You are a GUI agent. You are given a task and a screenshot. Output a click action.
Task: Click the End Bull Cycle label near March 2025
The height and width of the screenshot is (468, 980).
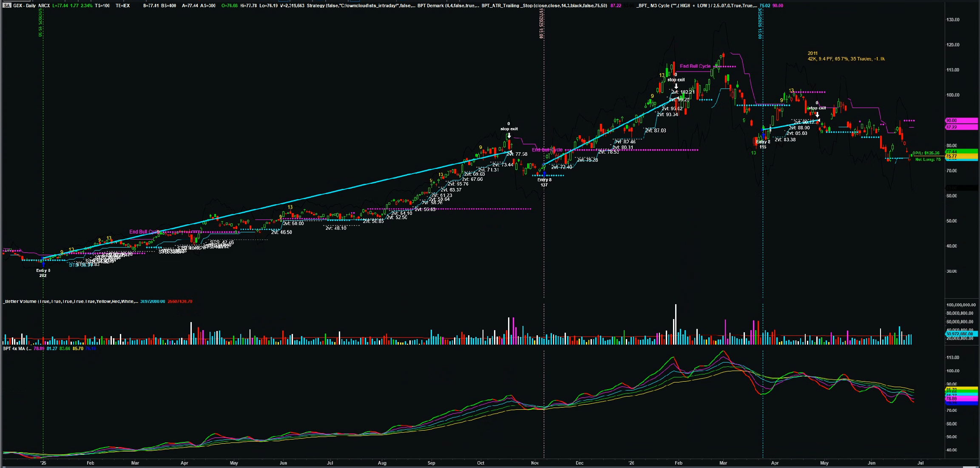coord(144,232)
